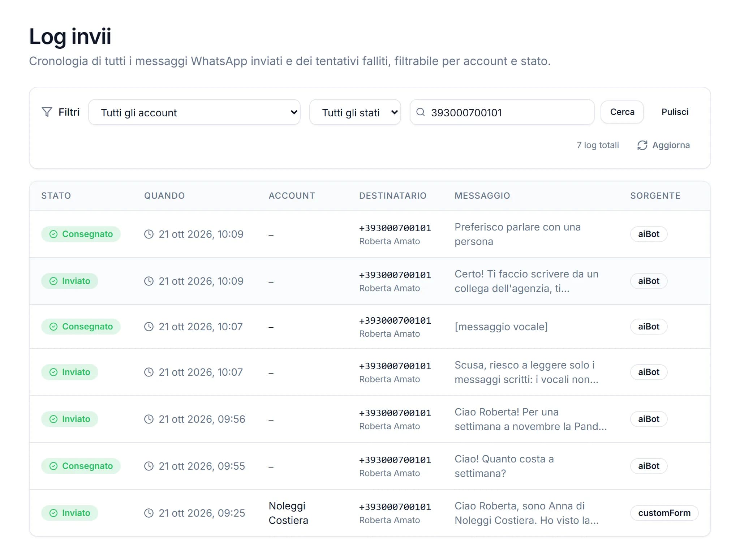Image resolution: width=740 pixels, height=560 pixels.
Task: Click the STATO column header
Action: tap(56, 196)
